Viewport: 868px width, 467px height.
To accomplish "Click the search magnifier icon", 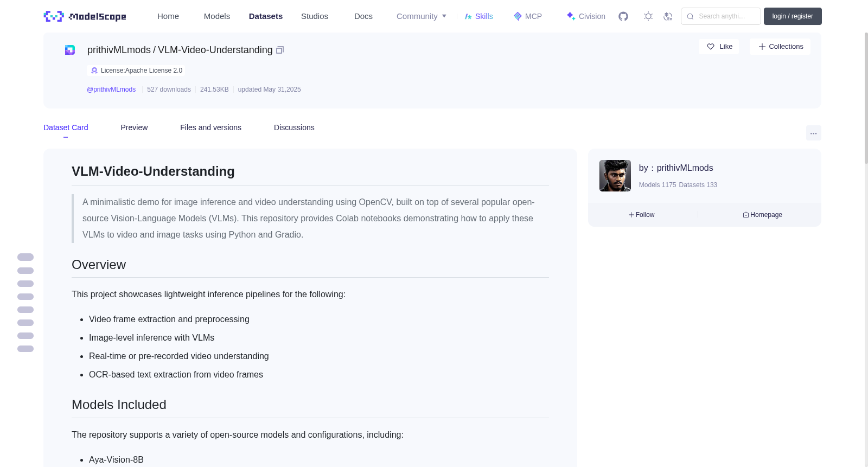I will point(690,16).
